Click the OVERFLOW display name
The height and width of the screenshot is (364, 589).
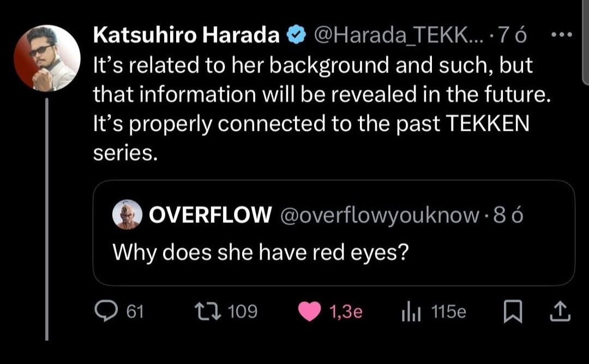coord(210,216)
